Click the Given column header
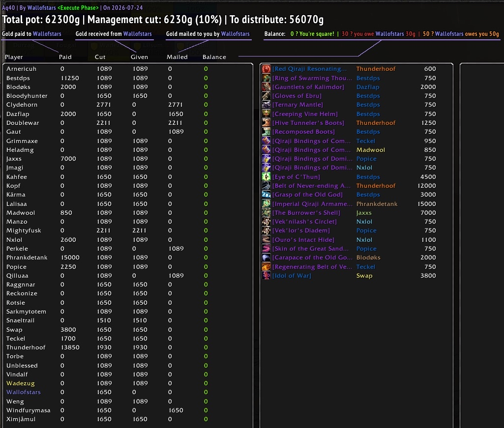This screenshot has width=504, height=428. 139,57
